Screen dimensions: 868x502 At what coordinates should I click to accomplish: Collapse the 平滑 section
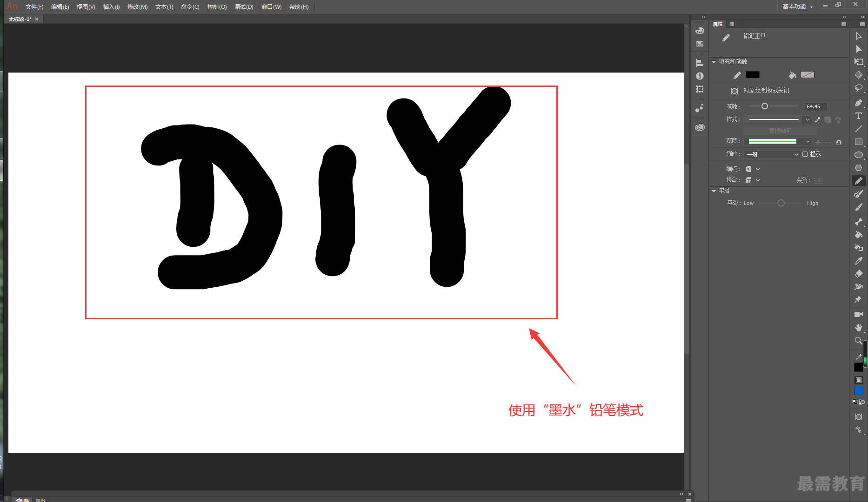tap(714, 191)
